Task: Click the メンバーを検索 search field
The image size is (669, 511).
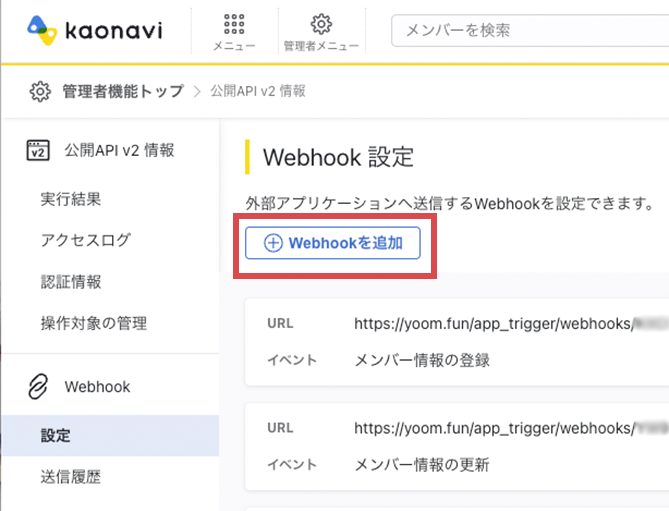Action: point(530,30)
